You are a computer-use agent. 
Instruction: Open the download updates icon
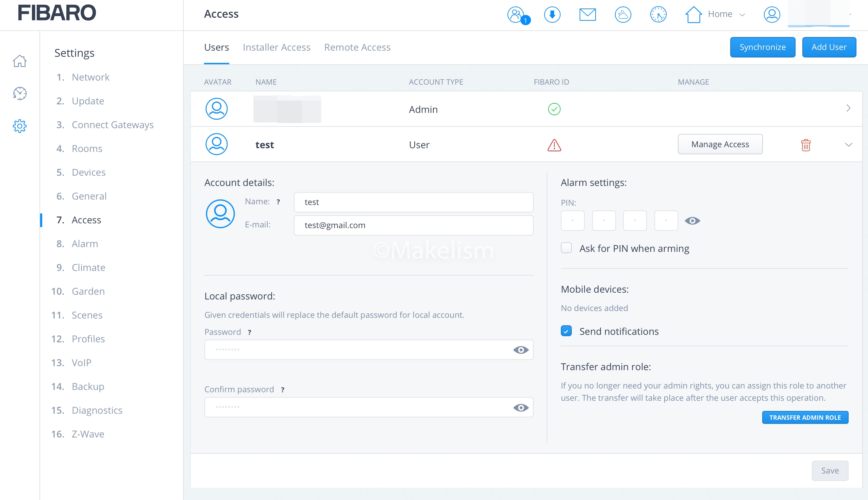552,15
